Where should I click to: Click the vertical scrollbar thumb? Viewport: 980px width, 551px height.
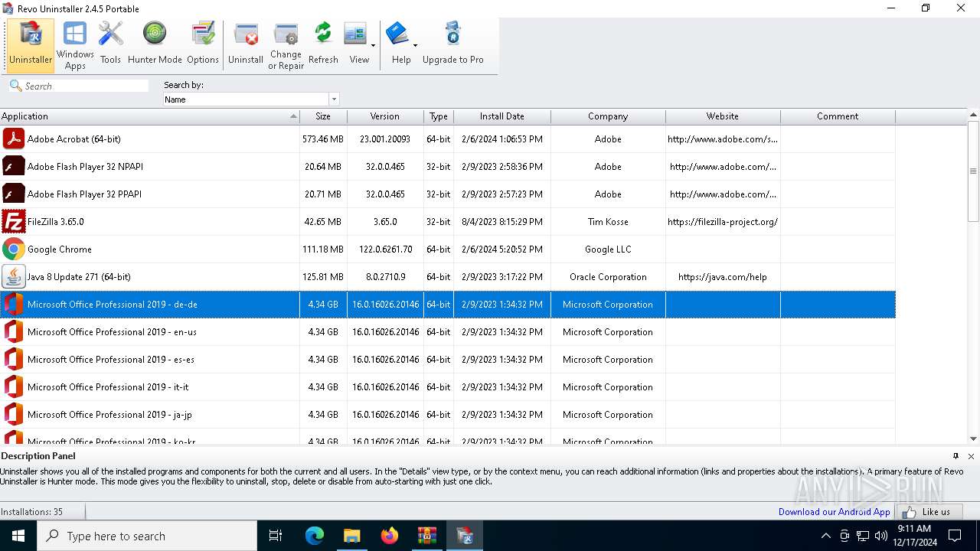tap(973, 171)
